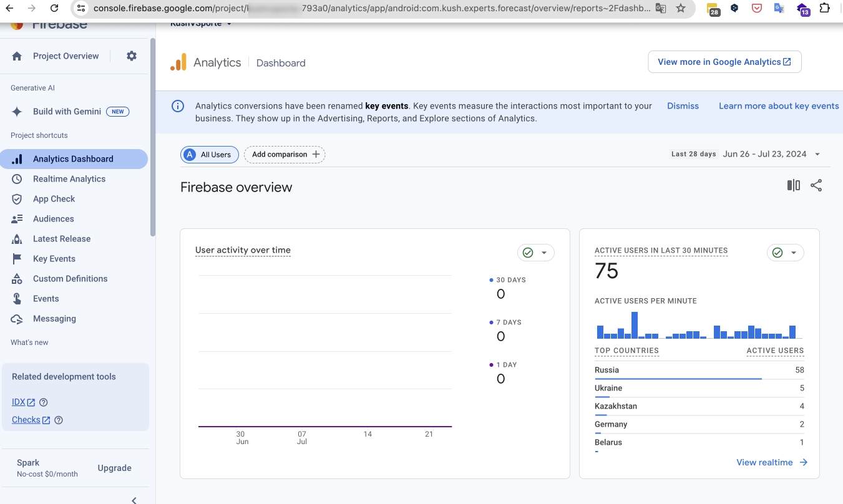Image resolution: width=843 pixels, height=504 pixels.
Task: Click the Project Overview home icon
Action: pos(17,56)
